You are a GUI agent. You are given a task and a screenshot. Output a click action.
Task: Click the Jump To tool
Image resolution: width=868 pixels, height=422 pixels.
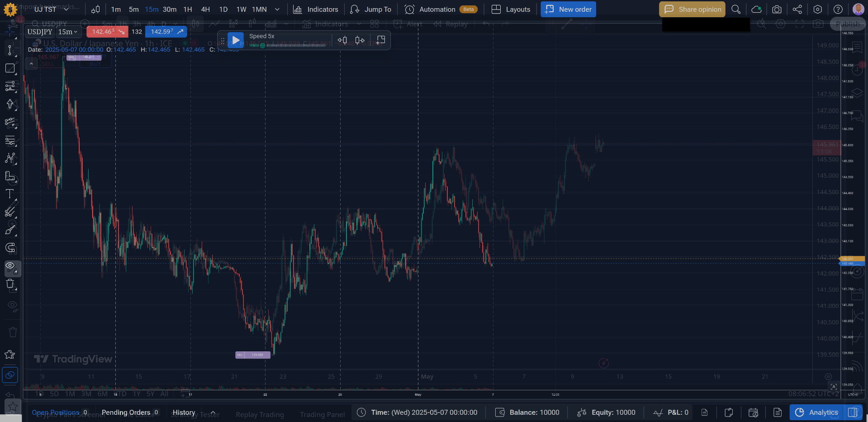click(x=371, y=10)
